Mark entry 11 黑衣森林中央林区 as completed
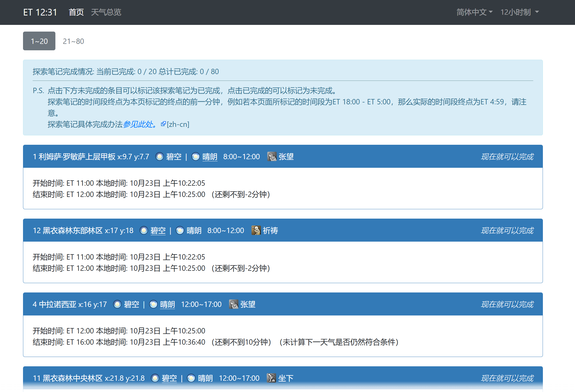The height and width of the screenshot is (392, 575). pyautogui.click(x=283, y=378)
